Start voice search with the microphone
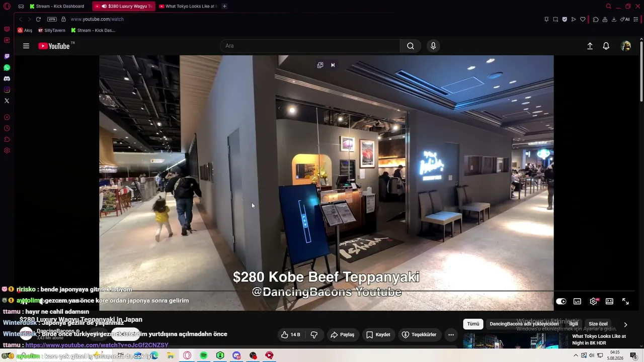Screen dimensions: 644x362 pyautogui.click(x=433, y=46)
